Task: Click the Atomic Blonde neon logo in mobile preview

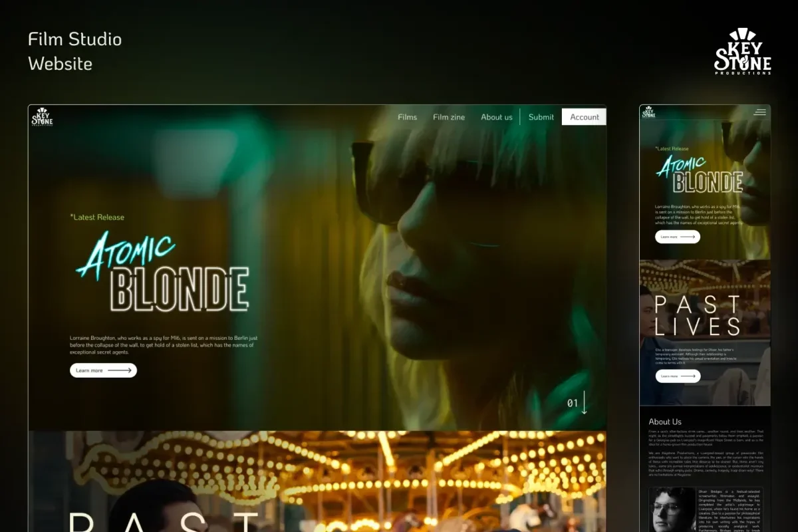Action: (x=698, y=175)
